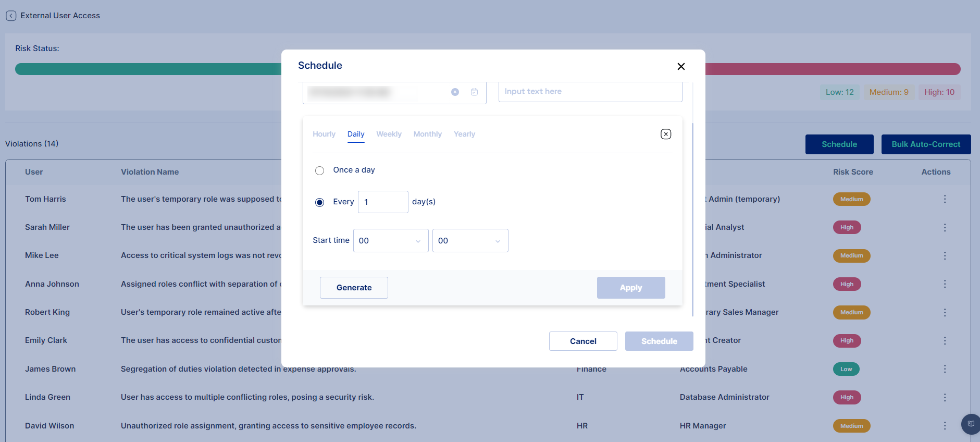Viewport: 980px width, 442px height.
Task: Close the Schedule dialog with X
Action: pyautogui.click(x=680, y=66)
